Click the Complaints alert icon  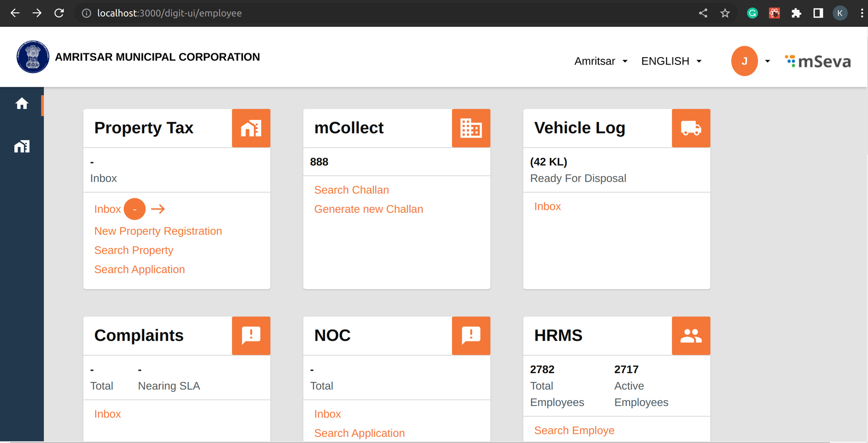(251, 336)
